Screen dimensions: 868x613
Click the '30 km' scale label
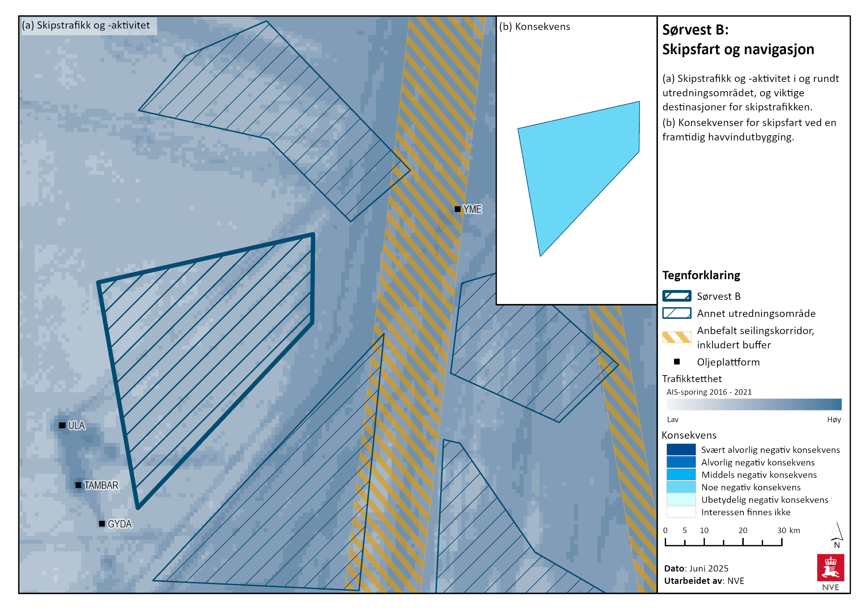click(789, 531)
